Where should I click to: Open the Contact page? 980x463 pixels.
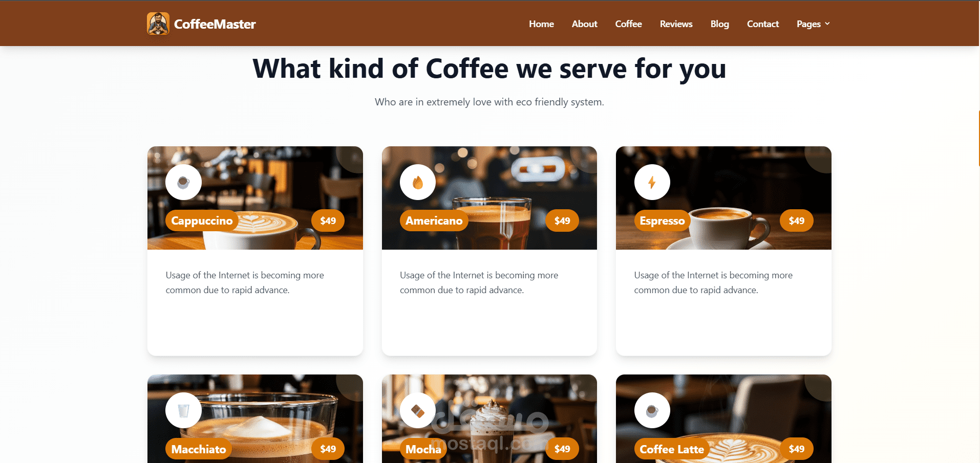click(x=762, y=24)
